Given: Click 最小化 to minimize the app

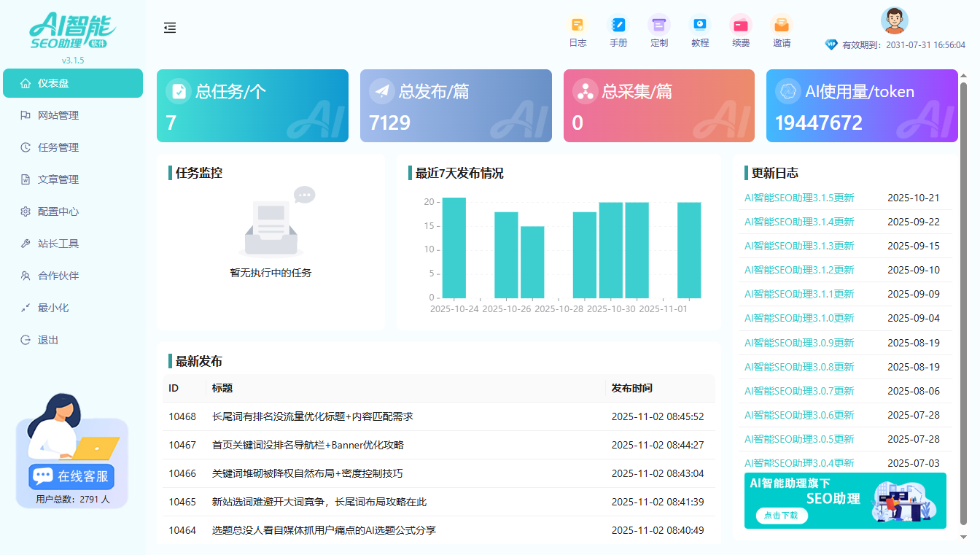Looking at the screenshot, I should tap(53, 308).
